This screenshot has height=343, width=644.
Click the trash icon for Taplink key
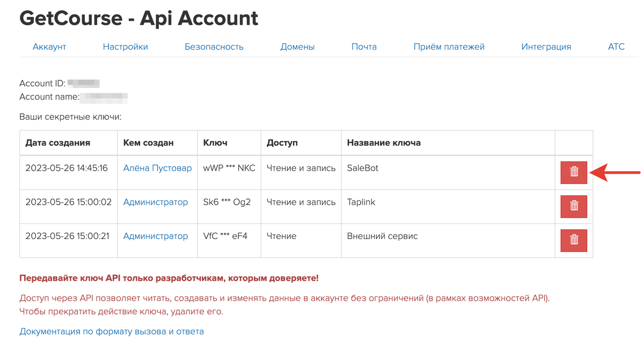coord(574,206)
